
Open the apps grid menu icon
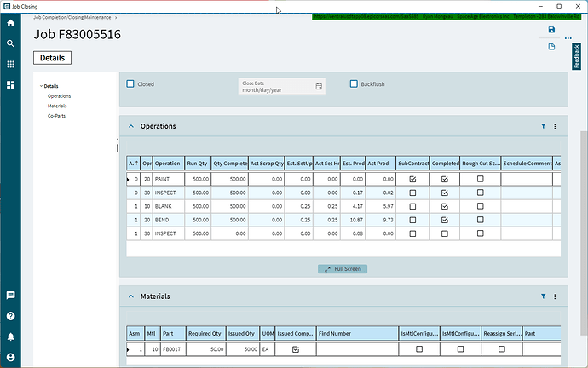coord(10,65)
